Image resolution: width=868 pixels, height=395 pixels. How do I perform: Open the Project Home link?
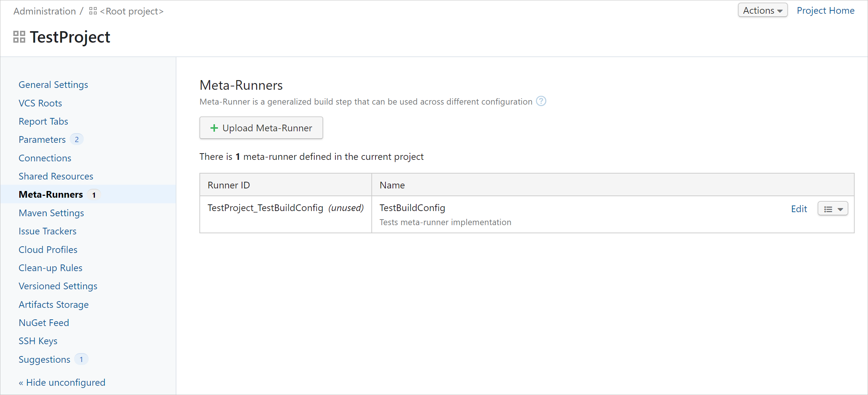[x=825, y=10]
